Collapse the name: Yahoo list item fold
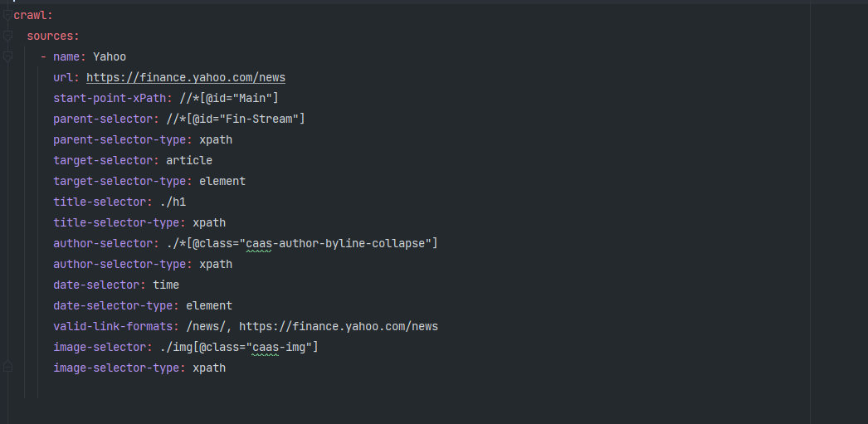The height and width of the screenshot is (424, 868). click(x=7, y=56)
